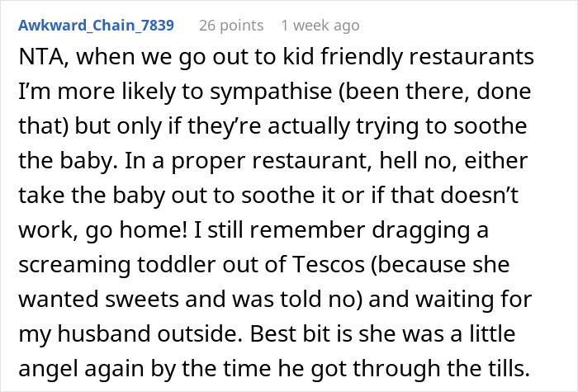Click the word "sympathise" in the comment

[271, 92]
